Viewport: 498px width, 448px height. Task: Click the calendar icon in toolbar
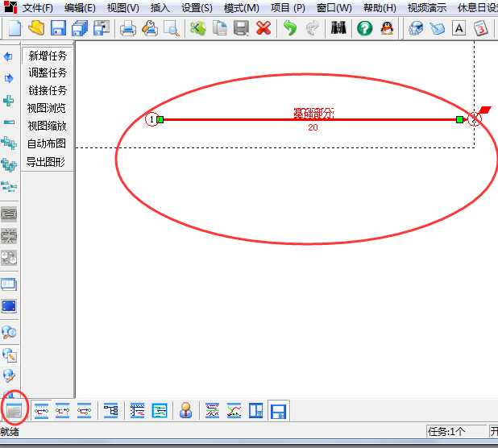[x=481, y=29]
